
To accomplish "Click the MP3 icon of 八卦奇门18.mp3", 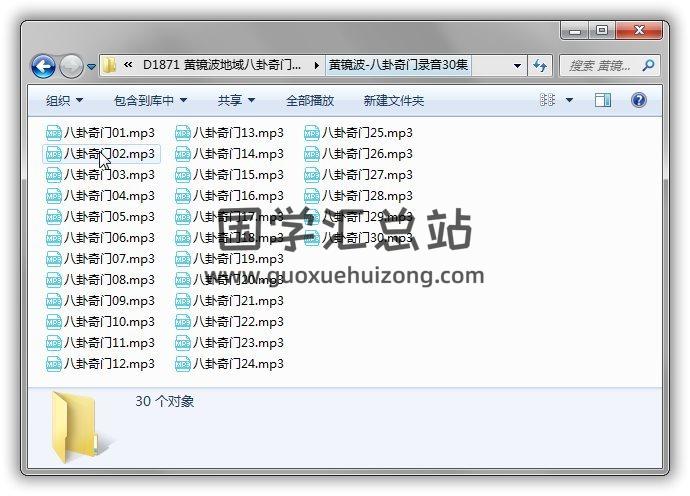I will point(183,238).
